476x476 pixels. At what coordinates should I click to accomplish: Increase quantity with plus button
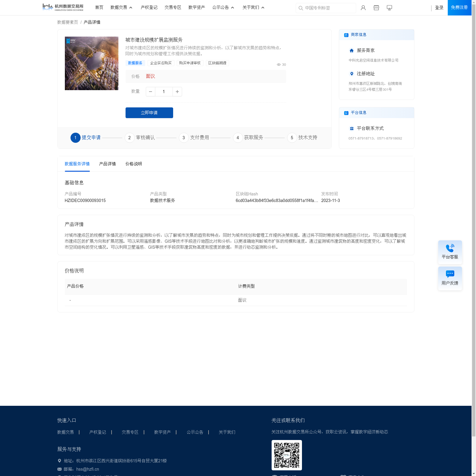tap(177, 92)
